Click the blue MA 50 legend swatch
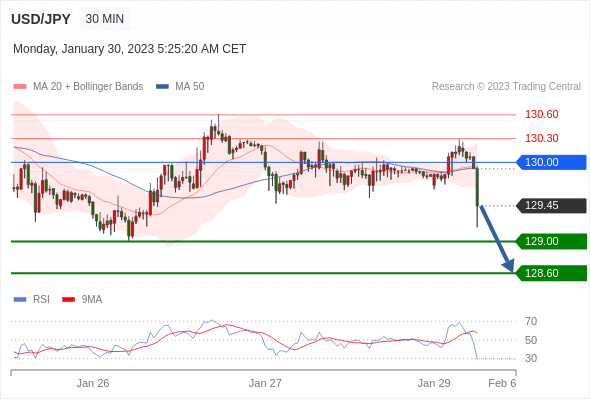Screen dimensions: 590x400 (x=163, y=87)
